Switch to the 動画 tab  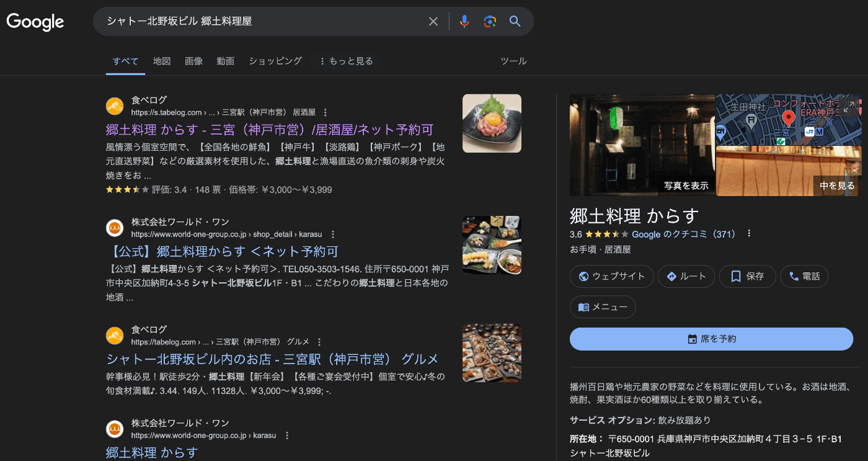coord(226,61)
